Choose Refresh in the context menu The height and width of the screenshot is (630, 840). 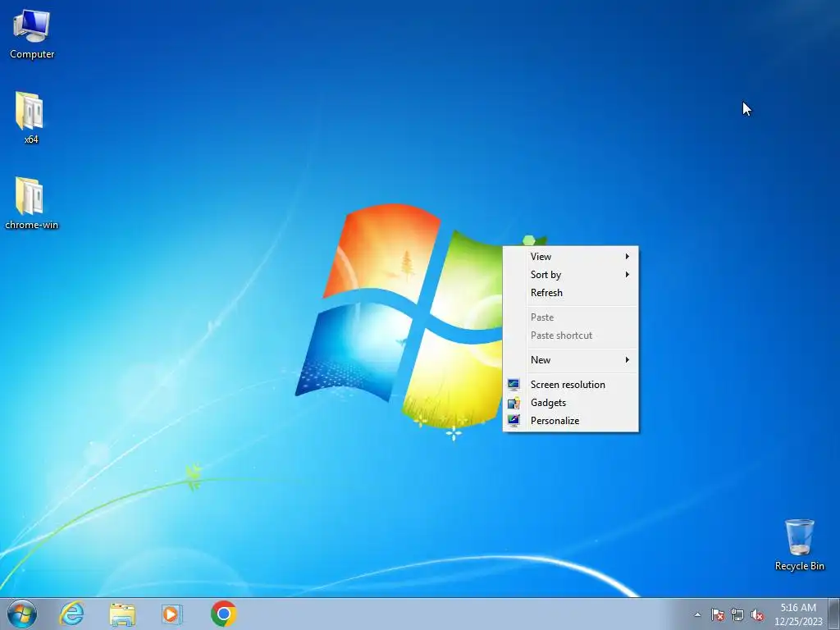[x=571, y=293]
